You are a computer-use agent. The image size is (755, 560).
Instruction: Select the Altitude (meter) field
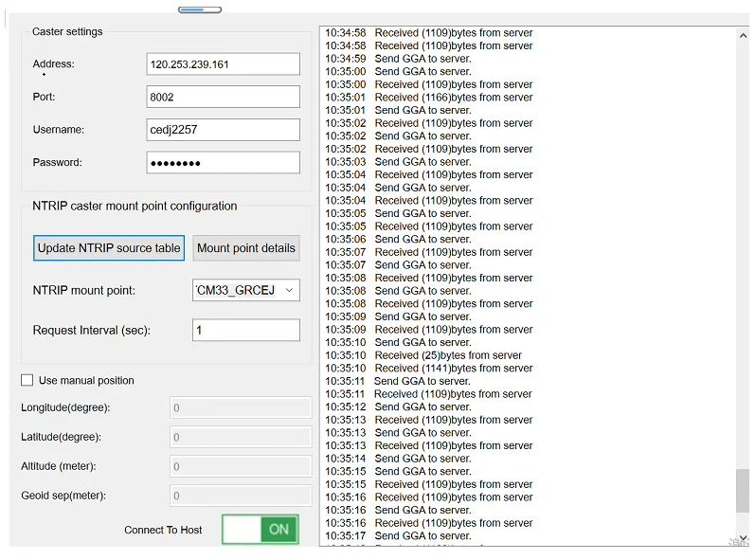pyautogui.click(x=241, y=467)
